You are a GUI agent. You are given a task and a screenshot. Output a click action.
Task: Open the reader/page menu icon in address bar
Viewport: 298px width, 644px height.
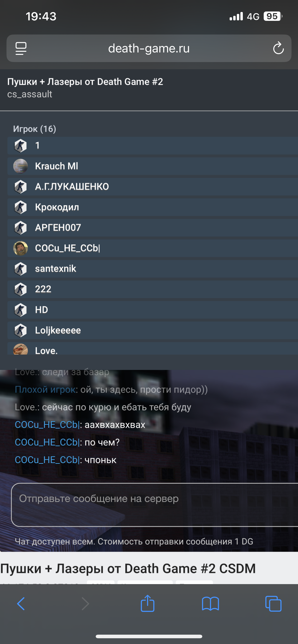(21, 48)
